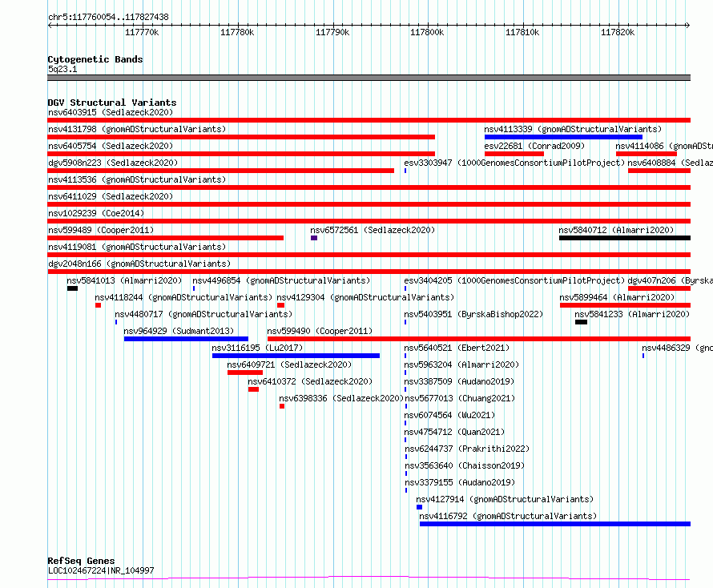713x588 pixels.
Task: Click ruler position 117800k
Action: pos(428,32)
